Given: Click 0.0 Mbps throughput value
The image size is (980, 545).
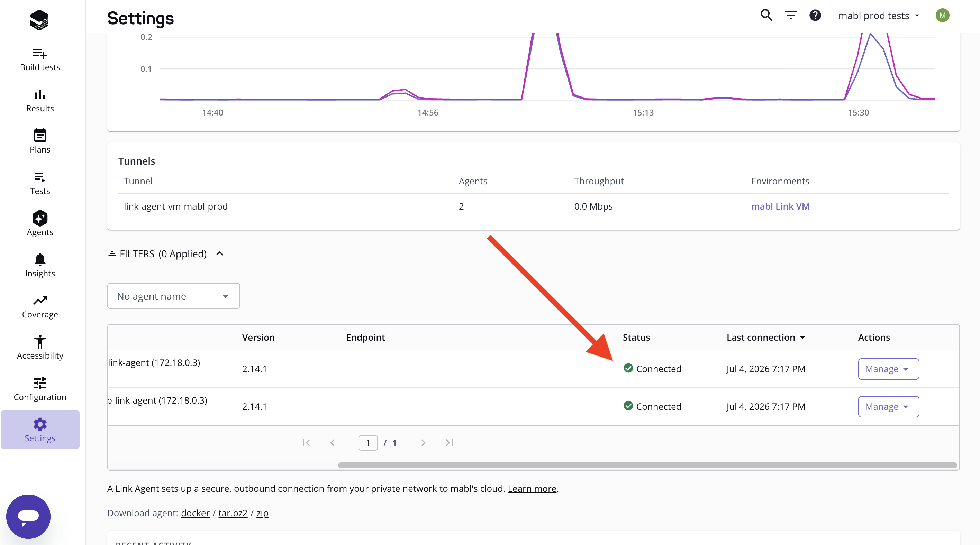Looking at the screenshot, I should click(593, 206).
